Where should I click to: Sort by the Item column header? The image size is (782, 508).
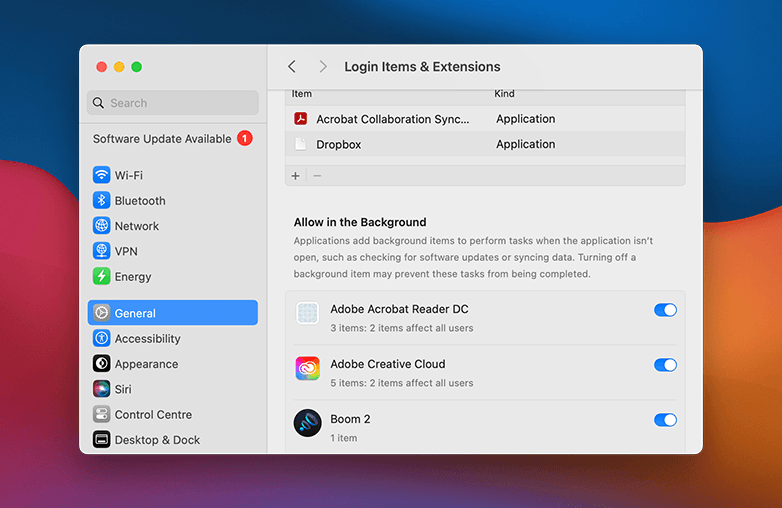302,94
